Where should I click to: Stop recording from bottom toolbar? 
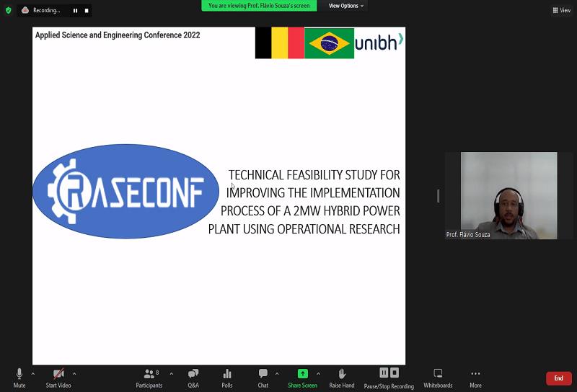pyautogui.click(x=395, y=373)
